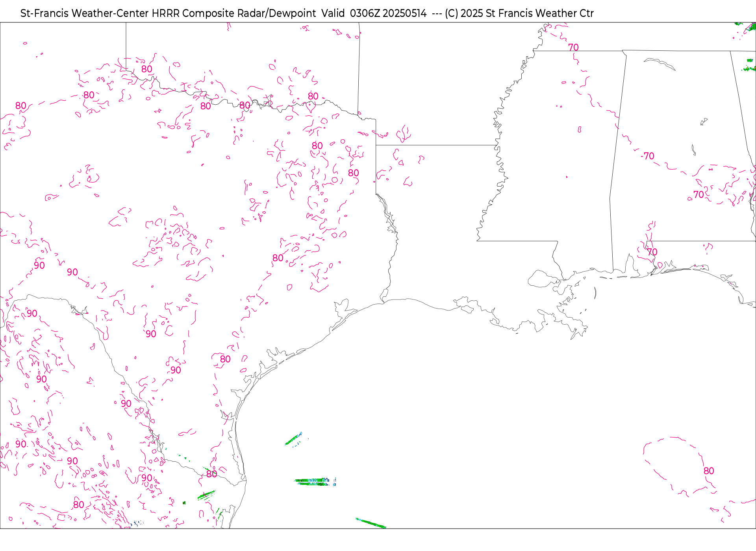Click the "(C) 2025 St Francis Weather Ctr" copyright text
This screenshot has width=756, height=551.
pos(519,13)
